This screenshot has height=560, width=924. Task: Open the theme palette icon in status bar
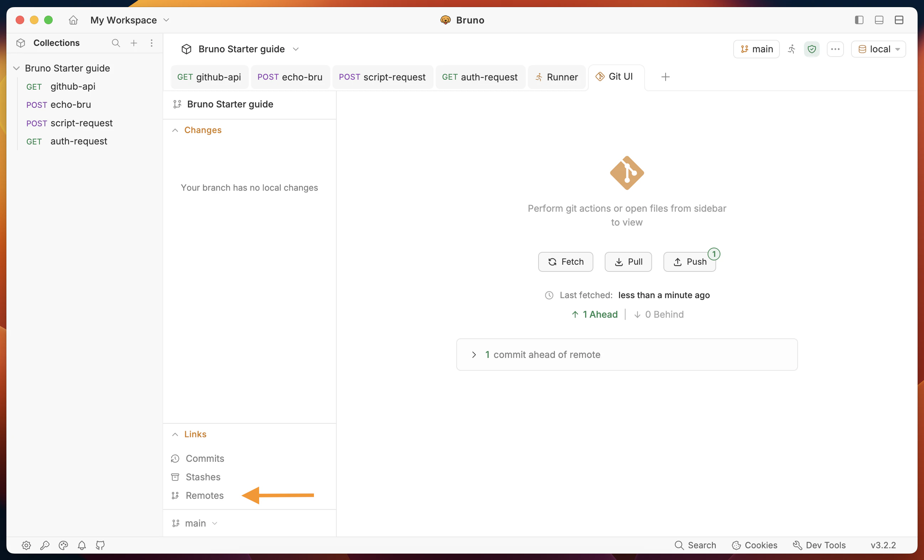coord(63,545)
